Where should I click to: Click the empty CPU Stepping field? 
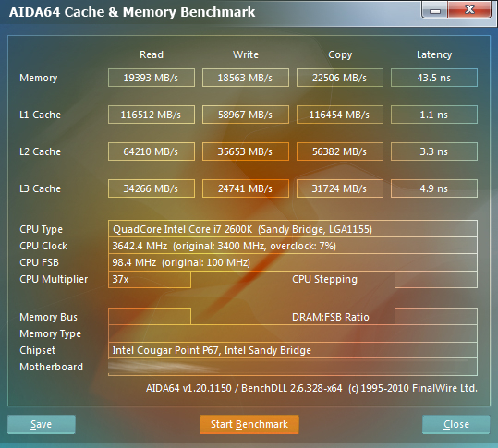coord(436,279)
